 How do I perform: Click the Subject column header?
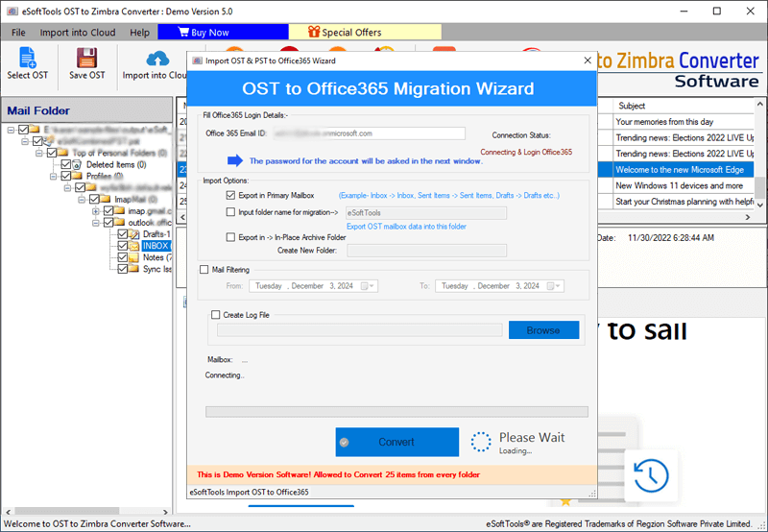point(684,106)
